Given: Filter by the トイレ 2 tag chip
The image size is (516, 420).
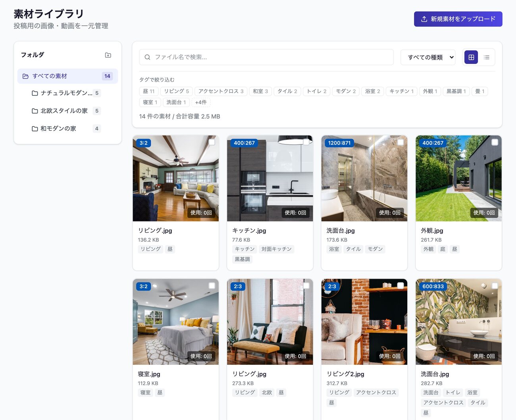Looking at the screenshot, I should coord(316,91).
